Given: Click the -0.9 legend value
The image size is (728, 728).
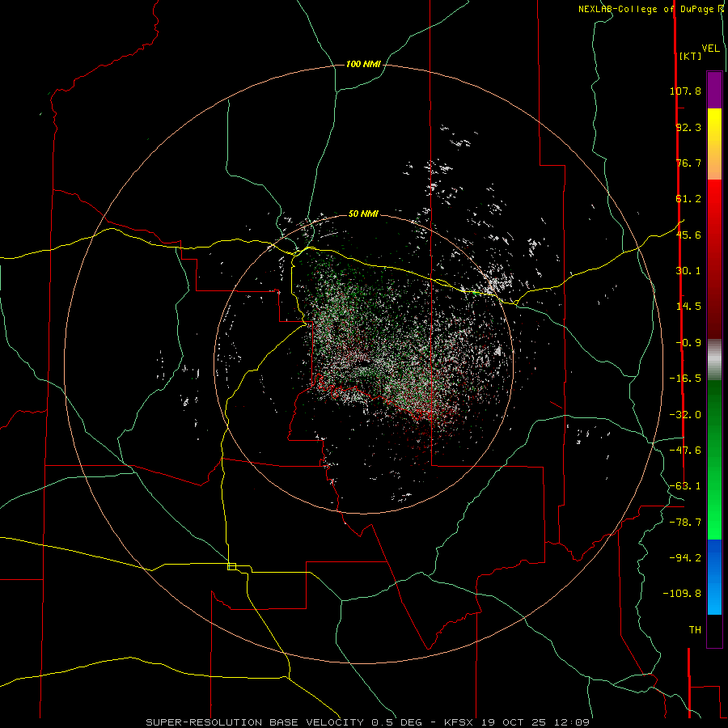Looking at the screenshot, I should pos(688,343).
